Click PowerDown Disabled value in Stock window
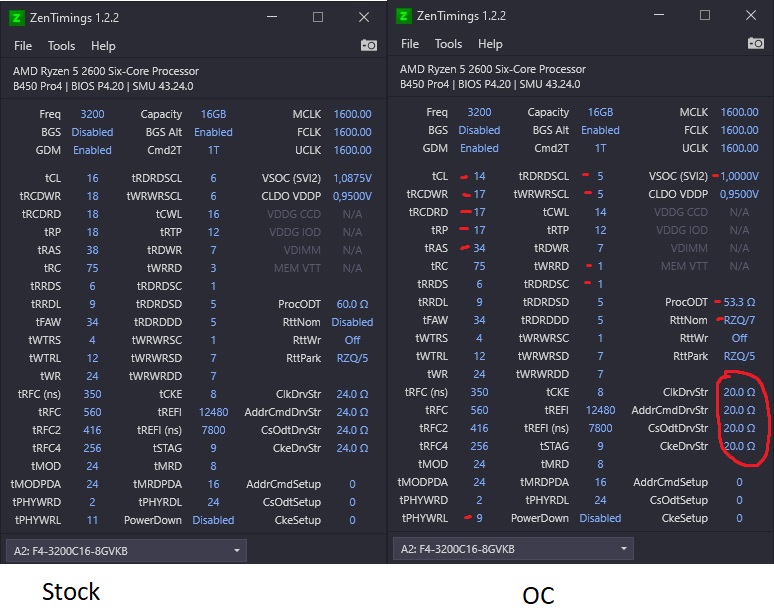This screenshot has height=615, width=774. click(x=213, y=520)
